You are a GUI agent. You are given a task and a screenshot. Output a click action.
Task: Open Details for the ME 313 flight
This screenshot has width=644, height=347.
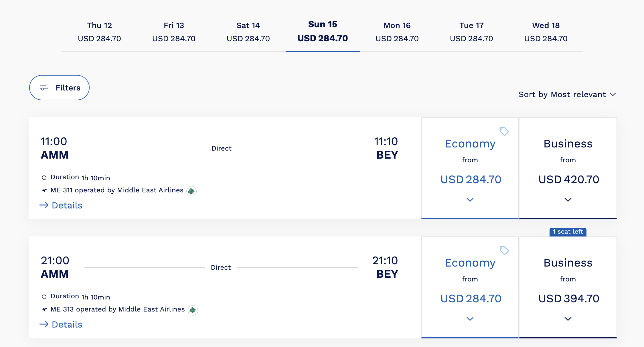(x=67, y=324)
